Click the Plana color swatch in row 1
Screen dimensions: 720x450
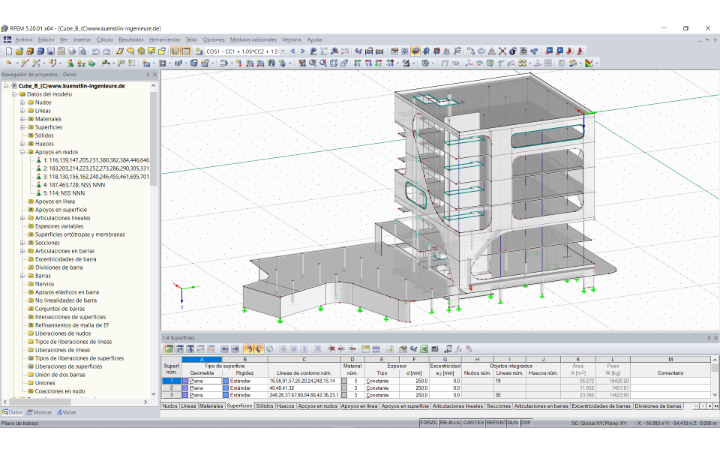pos(186,381)
